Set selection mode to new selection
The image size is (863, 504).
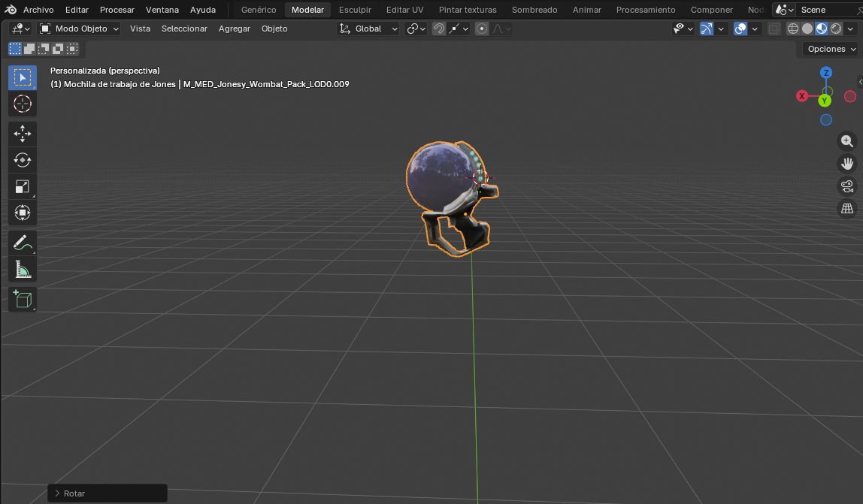[15, 49]
